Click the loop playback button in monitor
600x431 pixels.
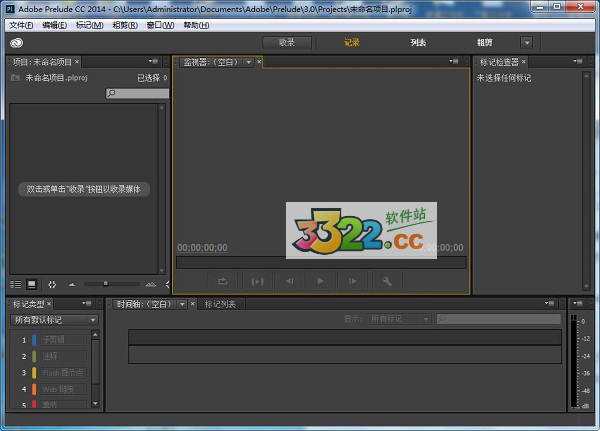[x=222, y=281]
